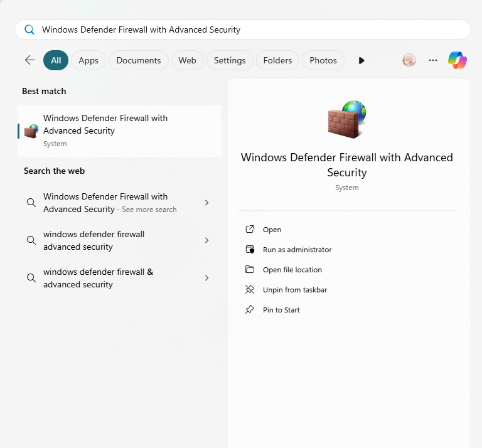Launch Copilot from its colorful icon

458,60
